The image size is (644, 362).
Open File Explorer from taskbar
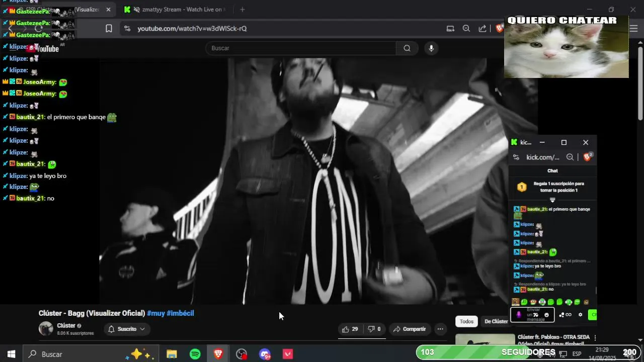[172, 354]
